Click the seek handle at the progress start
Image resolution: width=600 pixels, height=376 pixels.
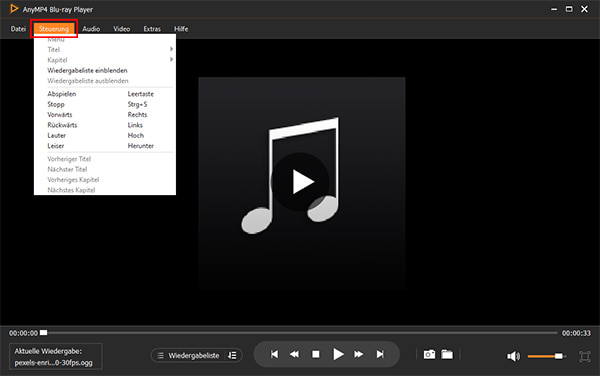44,332
